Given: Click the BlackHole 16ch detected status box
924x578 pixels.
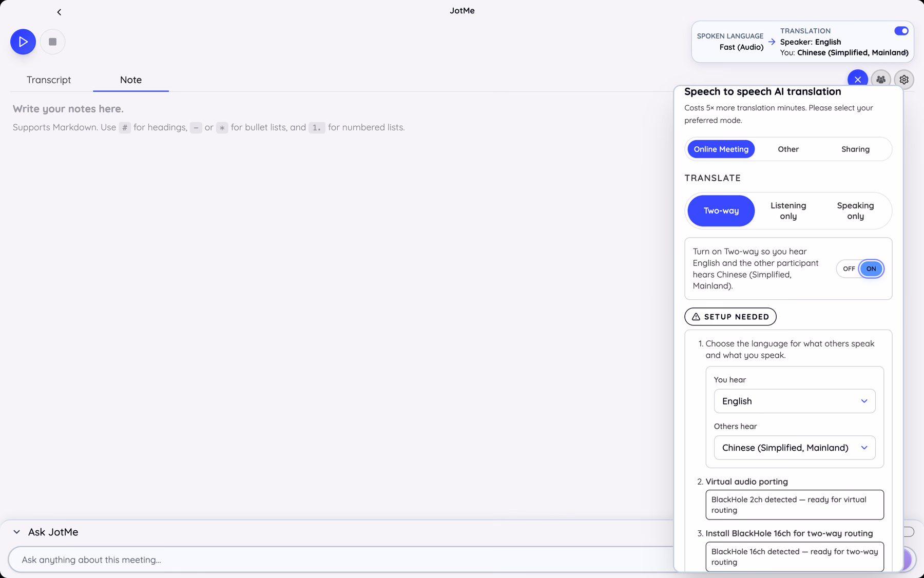Looking at the screenshot, I should [x=794, y=556].
